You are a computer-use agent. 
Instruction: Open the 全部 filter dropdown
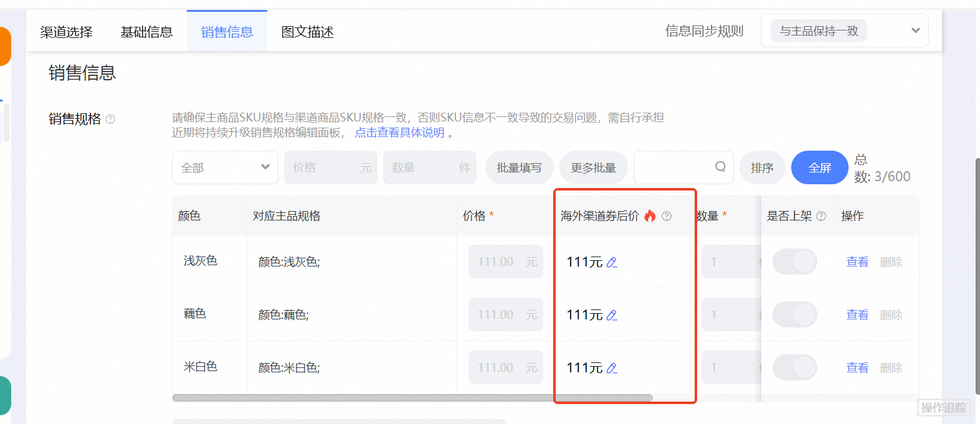click(225, 167)
